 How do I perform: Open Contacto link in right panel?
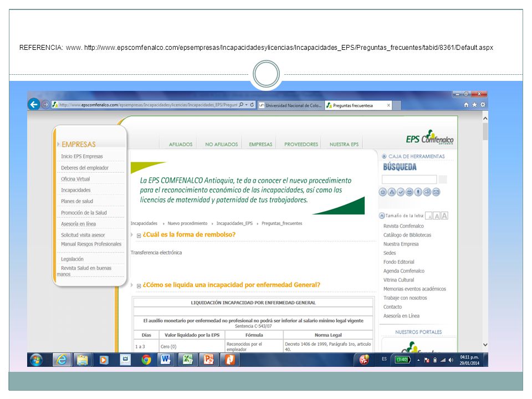click(392, 307)
